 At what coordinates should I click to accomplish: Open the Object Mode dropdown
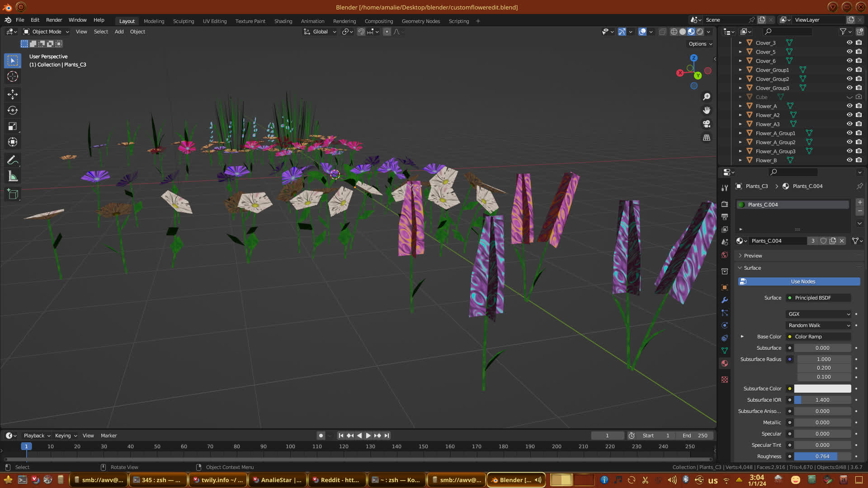[x=46, y=32]
